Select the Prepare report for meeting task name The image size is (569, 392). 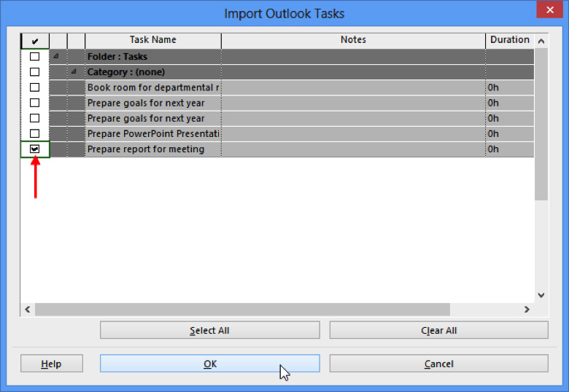tap(153, 149)
